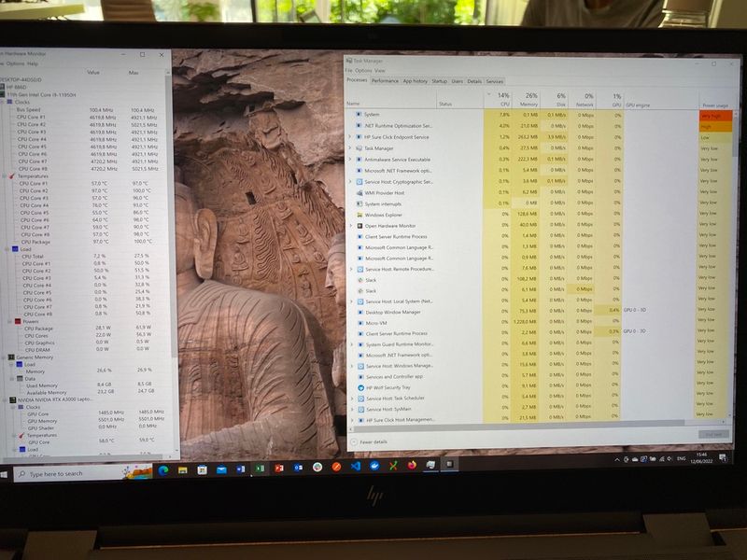
Task: Show hidden system tray icons
Action: click(617, 460)
